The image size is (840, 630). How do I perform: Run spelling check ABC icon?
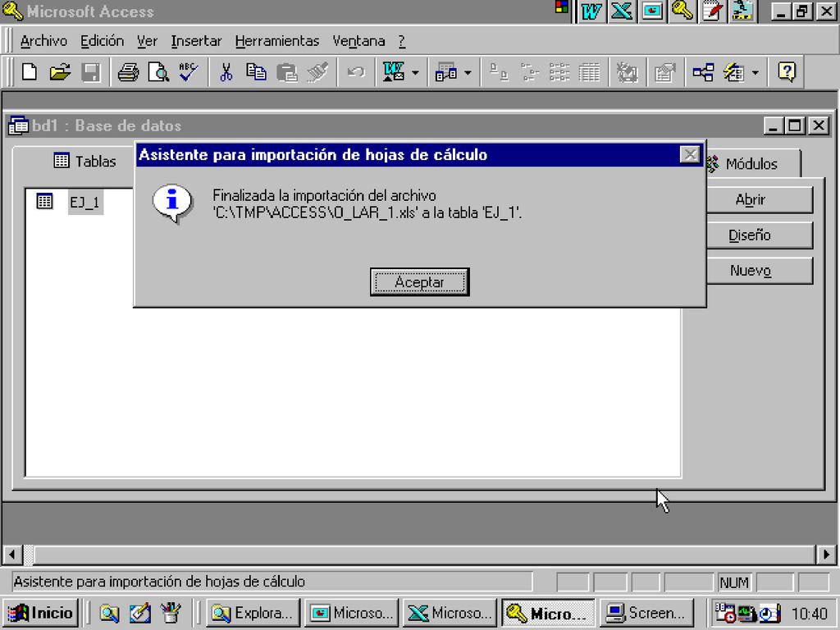189,72
